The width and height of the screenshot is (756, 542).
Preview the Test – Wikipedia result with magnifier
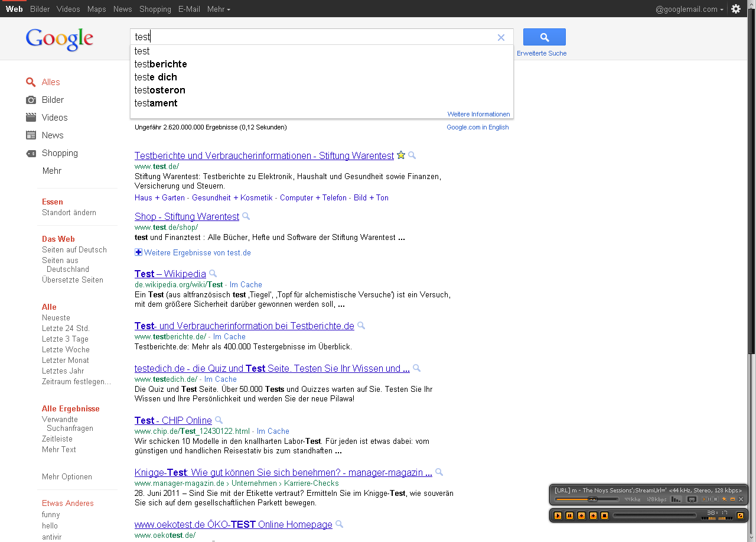[x=213, y=274]
